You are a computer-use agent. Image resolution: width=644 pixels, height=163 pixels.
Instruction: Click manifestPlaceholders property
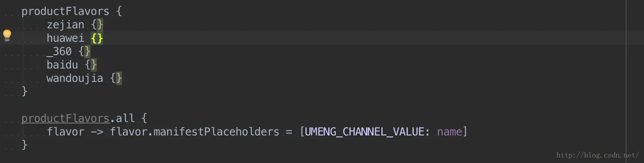216,132
